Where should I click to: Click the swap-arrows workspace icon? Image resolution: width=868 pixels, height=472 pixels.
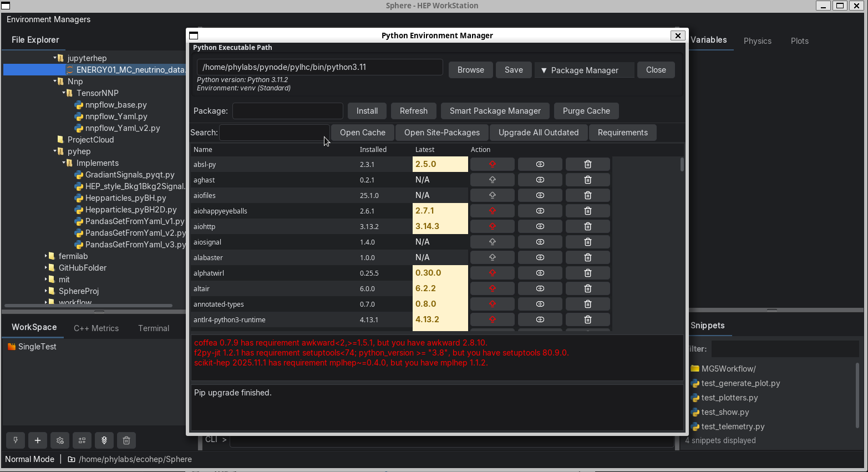point(82,440)
